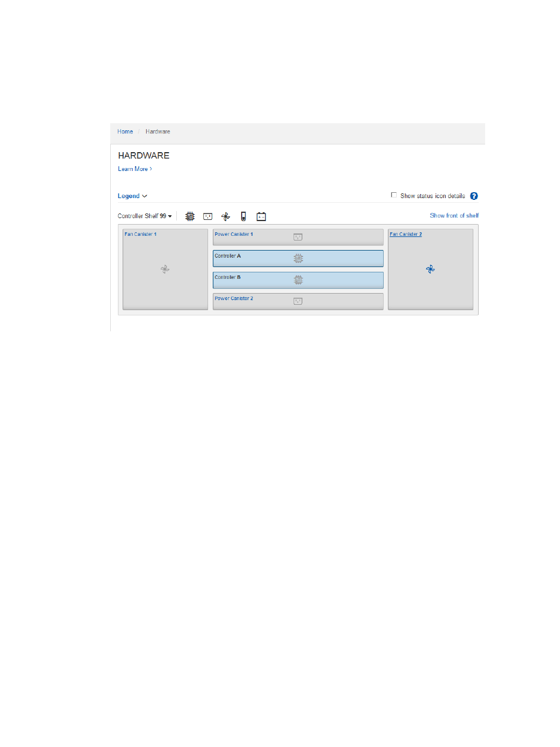
Task: Expand the Legend section
Action: (133, 196)
